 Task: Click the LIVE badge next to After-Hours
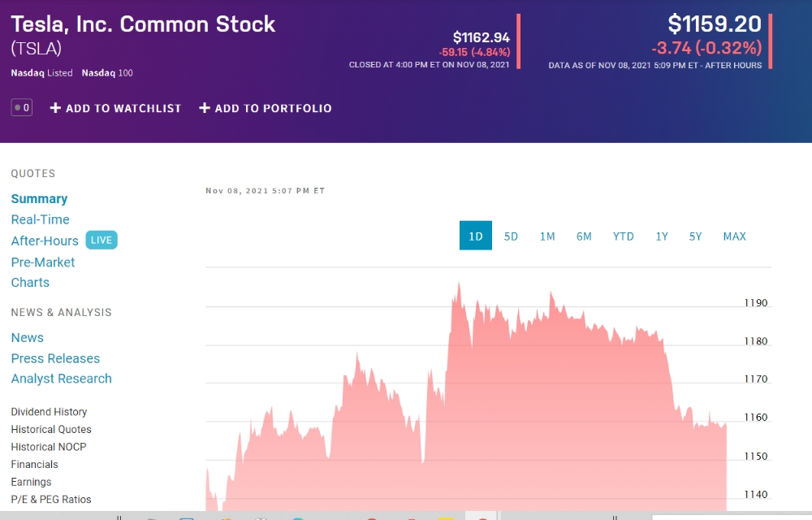(101, 240)
